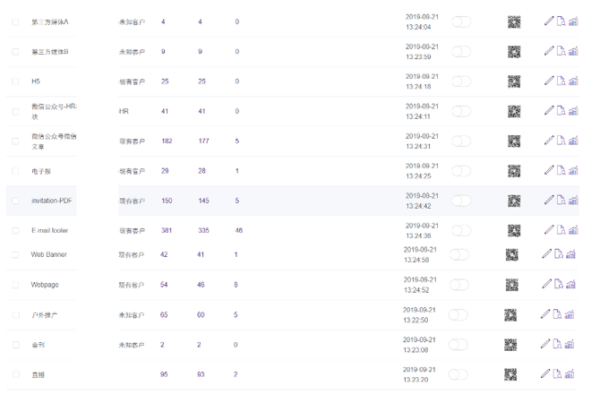Open QR code for 第三方媒体A
This screenshot has height=394, width=600.
(x=514, y=22)
